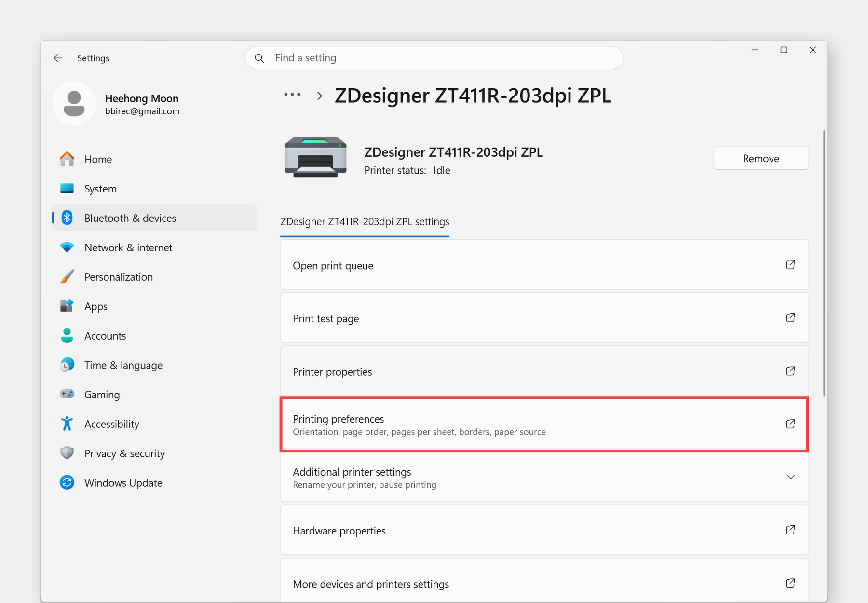Click the open icon beside Open print queue
Image resolution: width=868 pixels, height=603 pixels.
(x=790, y=265)
